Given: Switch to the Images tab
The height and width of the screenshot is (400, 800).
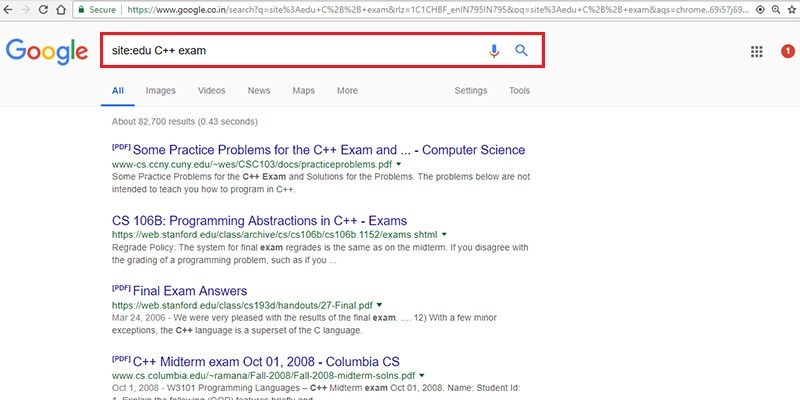Looking at the screenshot, I should coord(160,91).
